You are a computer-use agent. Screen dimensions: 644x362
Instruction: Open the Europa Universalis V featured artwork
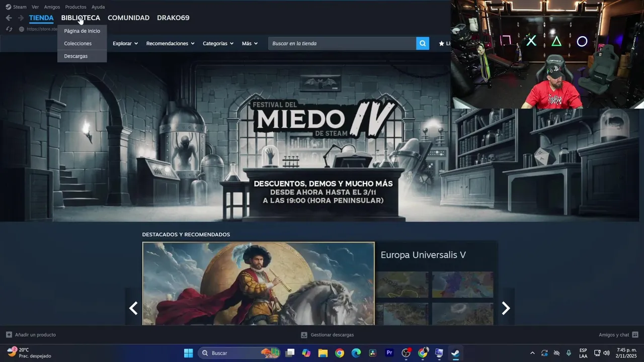[258, 284]
